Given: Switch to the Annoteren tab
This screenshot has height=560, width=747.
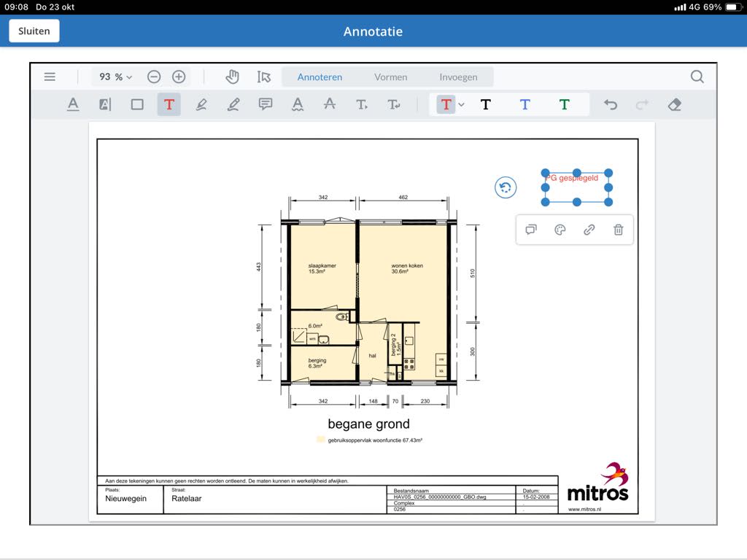Looking at the screenshot, I should [320, 77].
